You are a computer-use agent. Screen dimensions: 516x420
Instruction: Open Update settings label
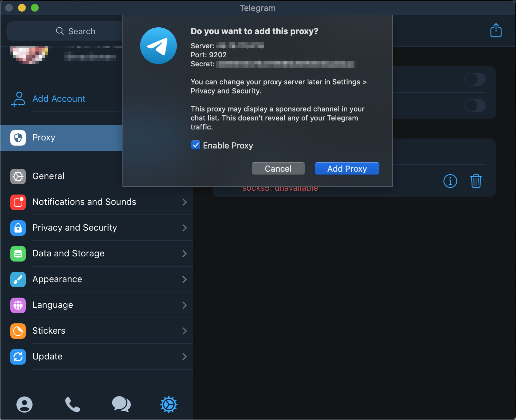48,357
